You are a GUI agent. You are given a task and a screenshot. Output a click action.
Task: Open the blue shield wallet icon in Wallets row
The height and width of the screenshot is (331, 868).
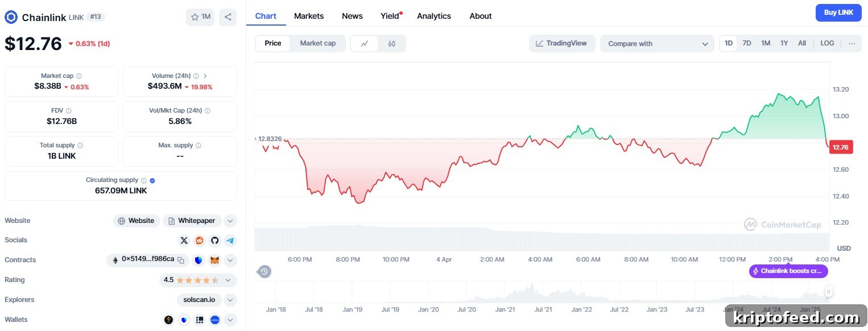184,320
